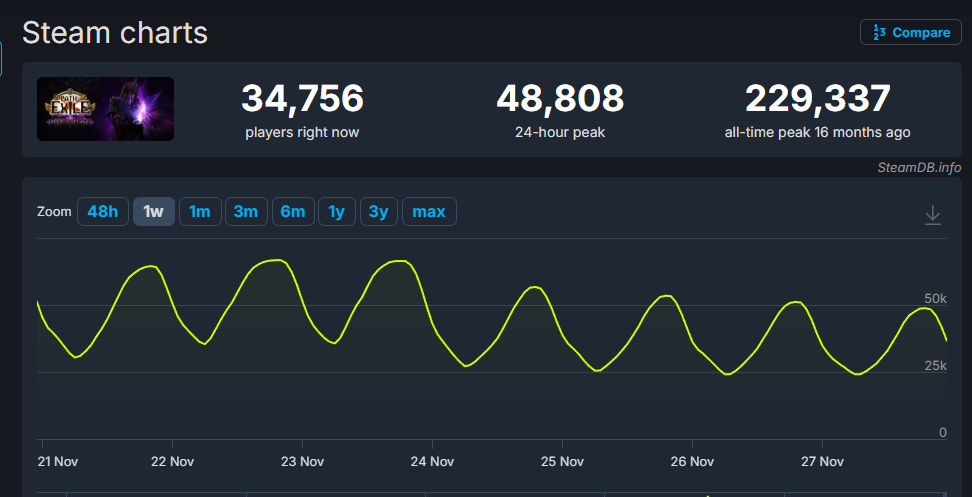
Task: Click the Zoom label
Action: coord(55,211)
